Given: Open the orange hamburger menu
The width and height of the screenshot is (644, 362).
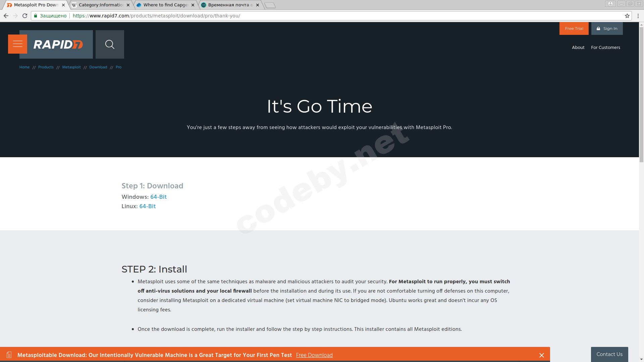Looking at the screenshot, I should click(17, 44).
